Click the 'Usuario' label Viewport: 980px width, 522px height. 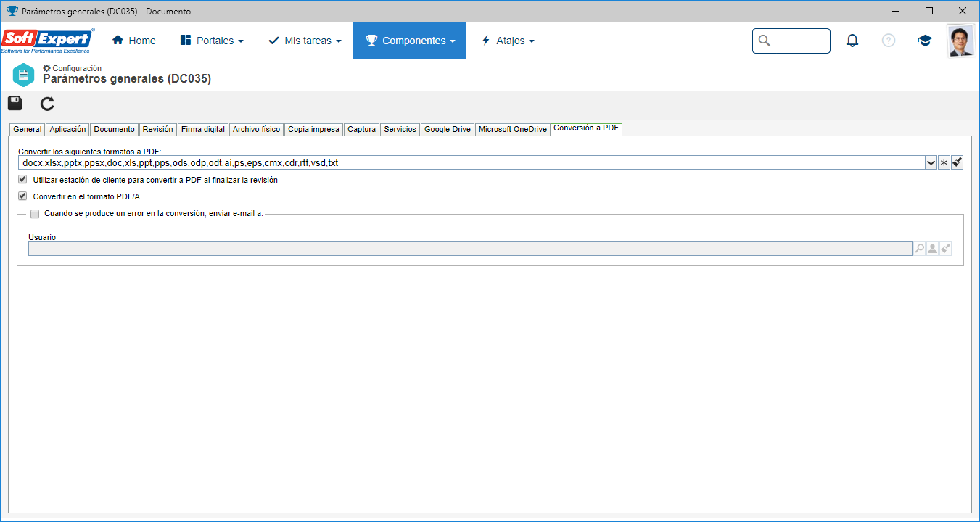(42, 237)
